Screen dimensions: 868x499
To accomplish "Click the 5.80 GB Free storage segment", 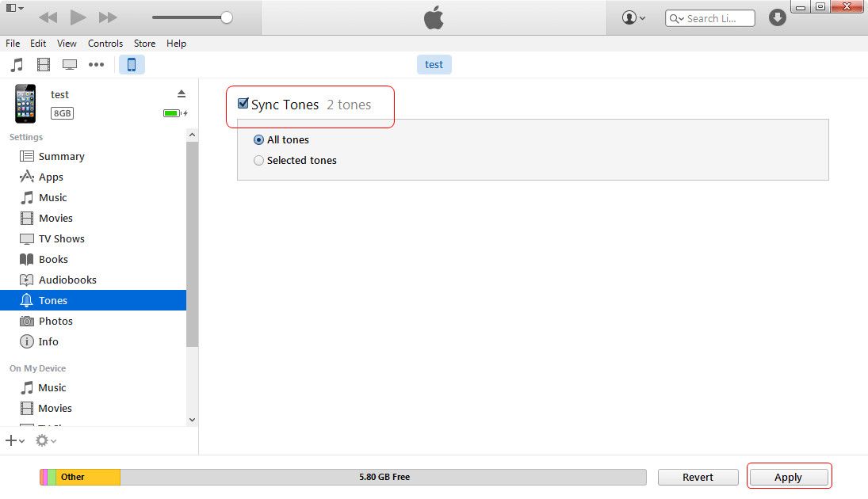I will coord(384,477).
